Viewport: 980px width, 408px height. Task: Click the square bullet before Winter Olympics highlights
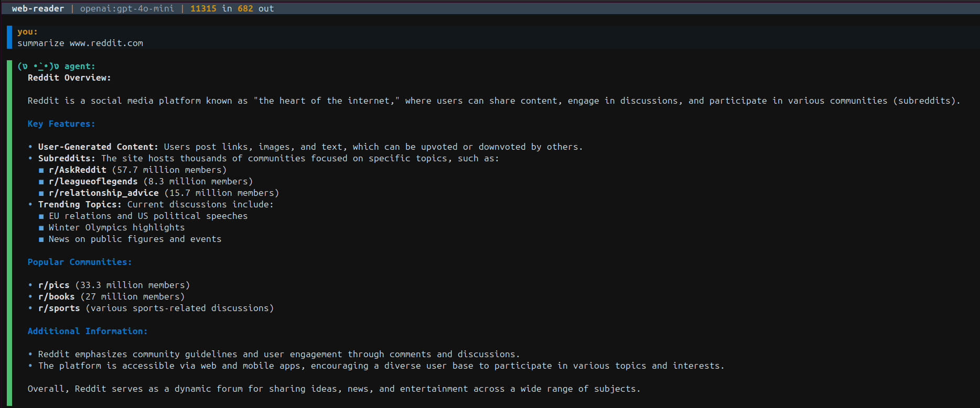(41, 228)
